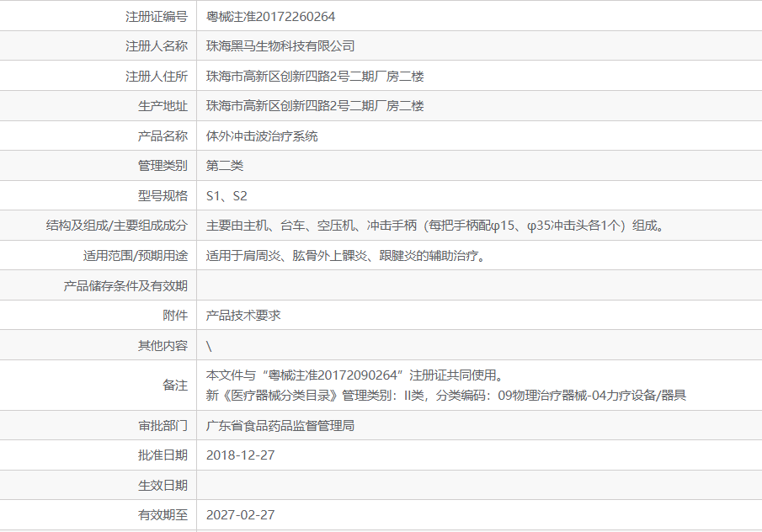
Task: Select approval date 2018-12-27
Action: 241,455
